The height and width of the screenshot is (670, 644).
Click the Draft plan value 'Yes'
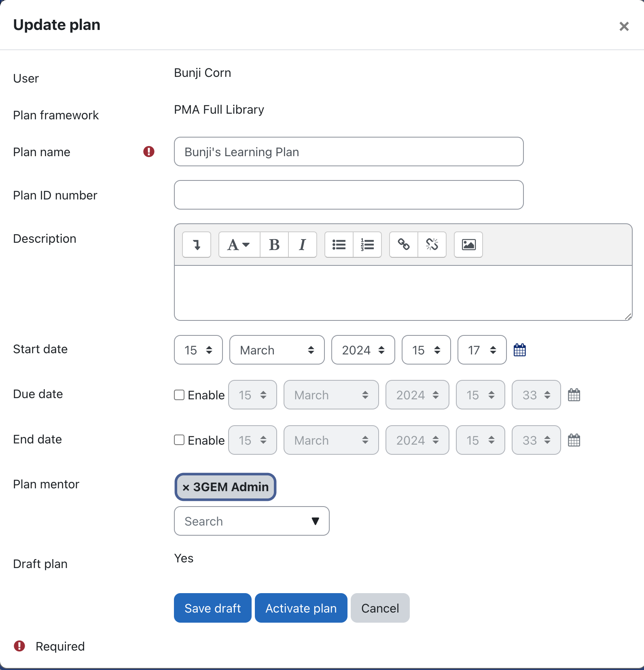point(184,558)
